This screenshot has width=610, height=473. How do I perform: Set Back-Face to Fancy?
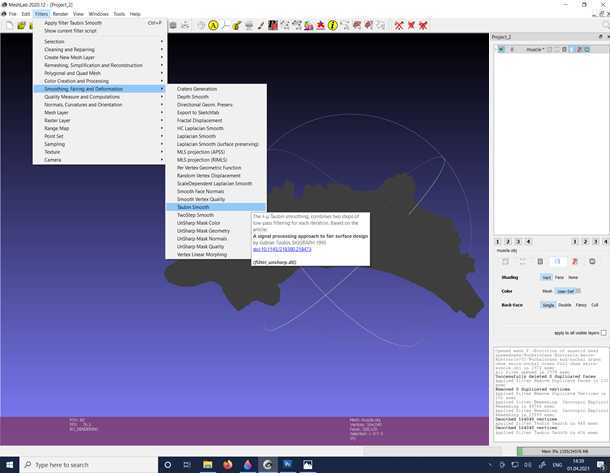point(581,305)
